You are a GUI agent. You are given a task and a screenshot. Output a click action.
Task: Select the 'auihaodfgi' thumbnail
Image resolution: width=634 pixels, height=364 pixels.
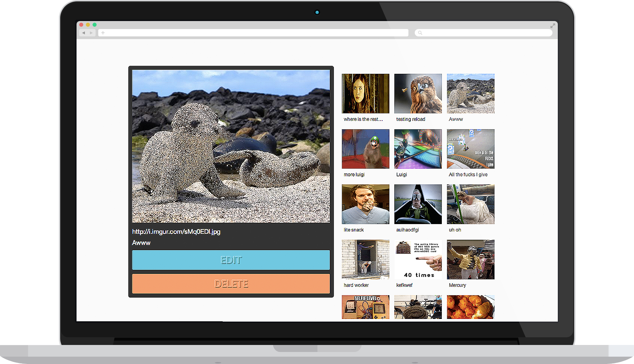tap(418, 204)
